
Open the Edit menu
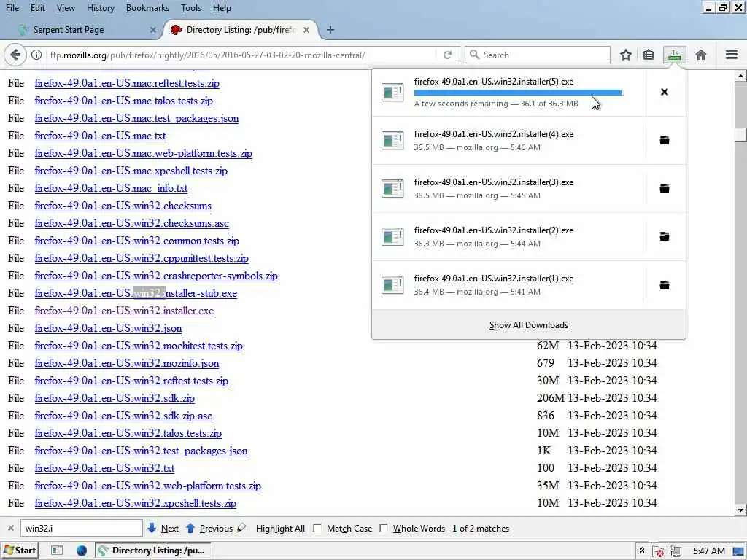38,8
